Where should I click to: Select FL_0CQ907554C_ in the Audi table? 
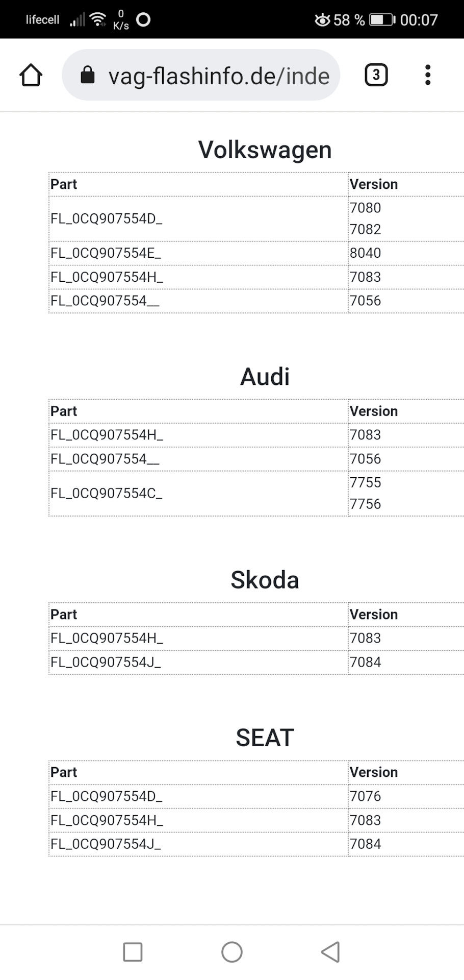point(106,494)
